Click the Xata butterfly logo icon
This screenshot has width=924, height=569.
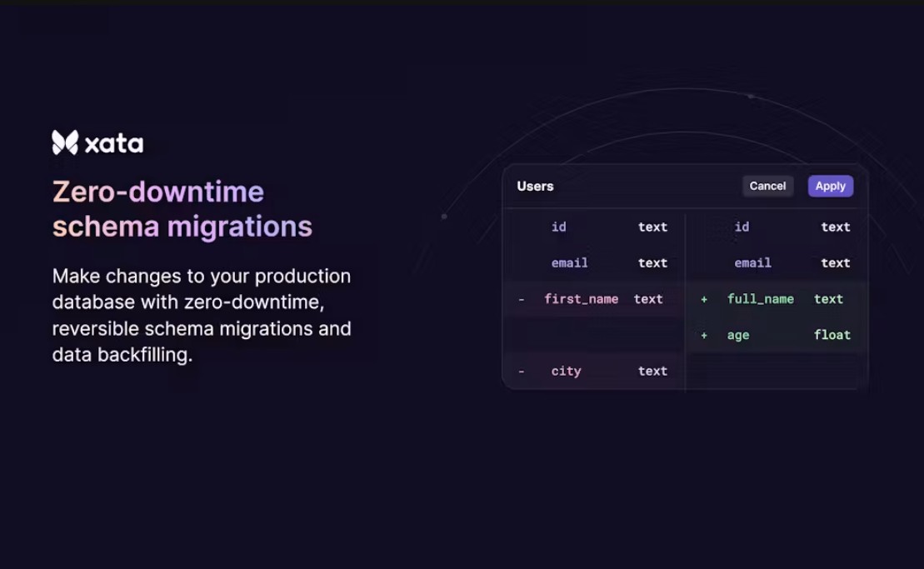pyautogui.click(x=65, y=142)
